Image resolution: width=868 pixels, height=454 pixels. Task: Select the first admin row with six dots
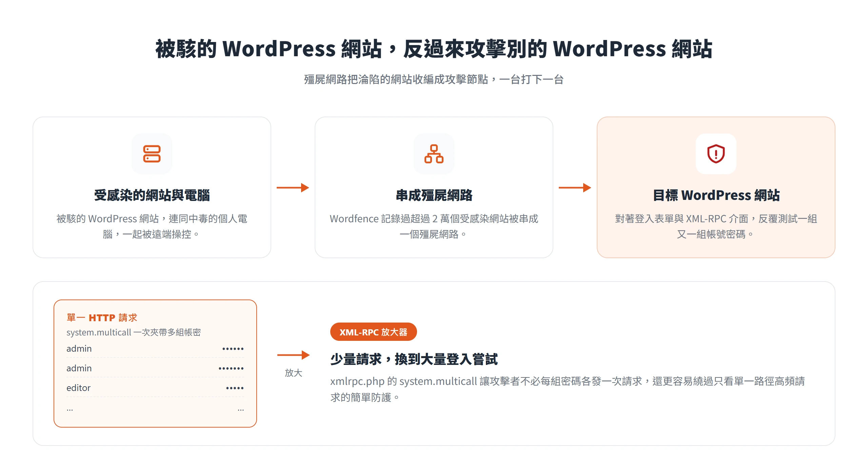tap(155, 349)
